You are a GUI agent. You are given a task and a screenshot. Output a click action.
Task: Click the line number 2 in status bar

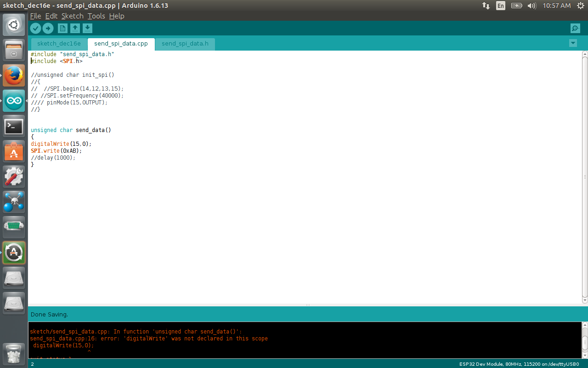pos(32,364)
